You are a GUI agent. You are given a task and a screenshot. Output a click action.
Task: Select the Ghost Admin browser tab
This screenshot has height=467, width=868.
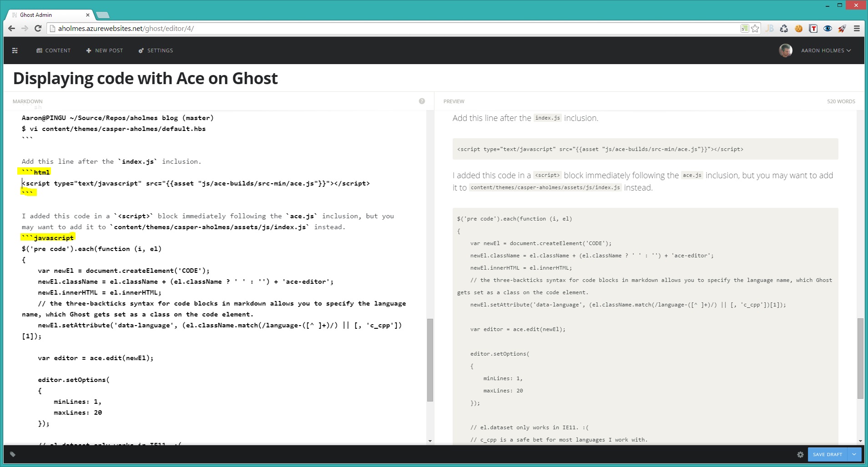[50, 15]
